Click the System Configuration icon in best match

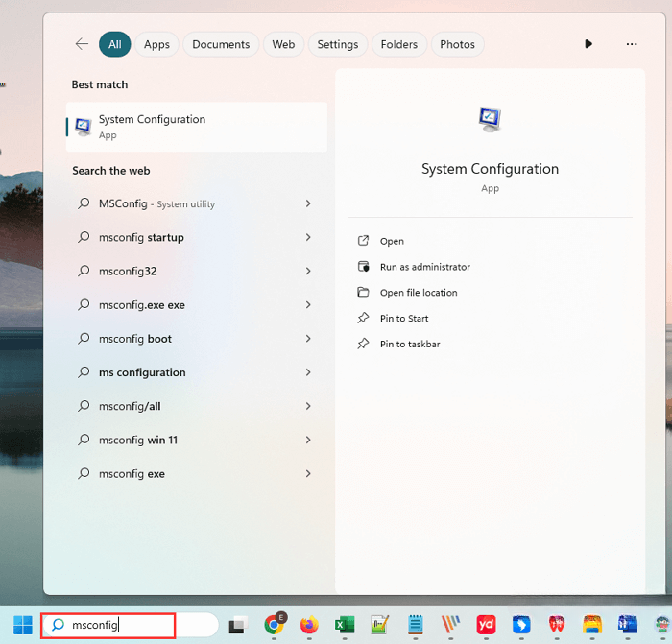[x=84, y=127]
